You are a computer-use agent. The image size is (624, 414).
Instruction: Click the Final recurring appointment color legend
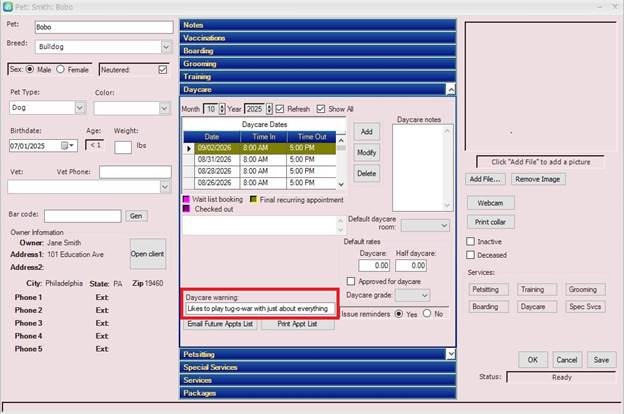(253, 200)
